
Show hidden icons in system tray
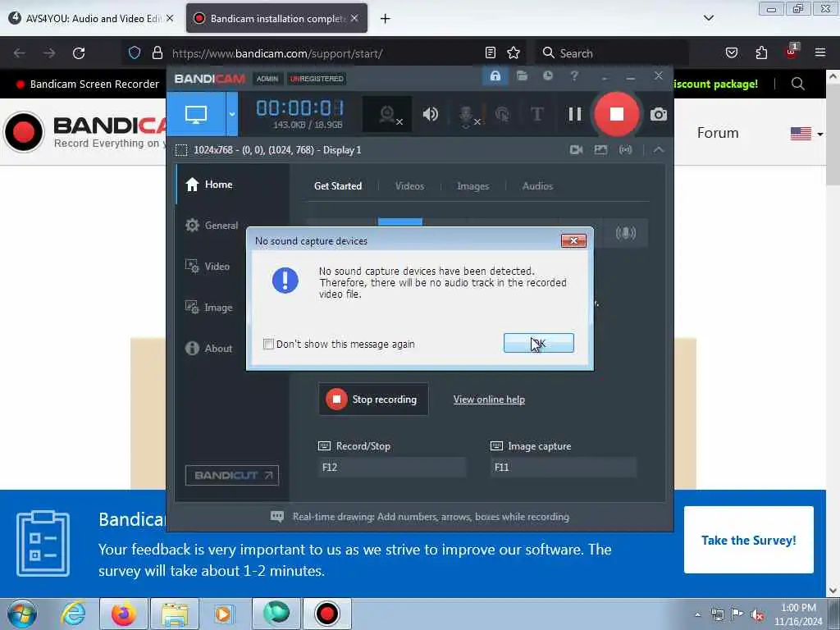coord(697,614)
